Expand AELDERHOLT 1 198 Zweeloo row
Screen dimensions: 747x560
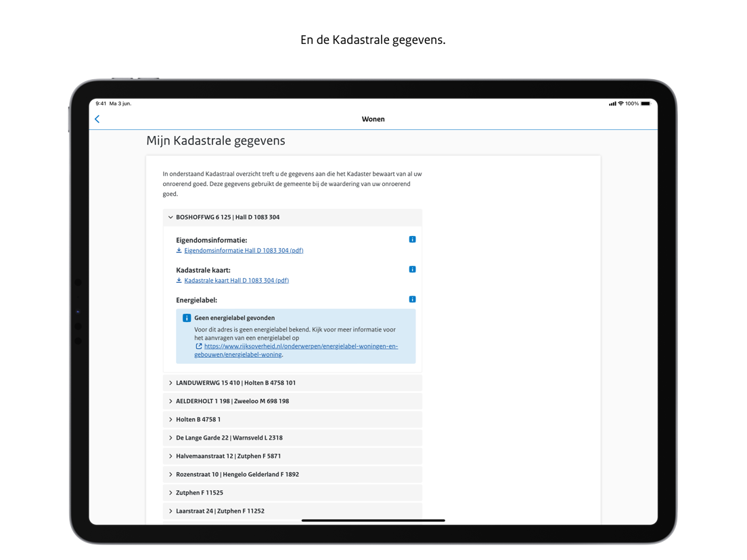[292, 402]
